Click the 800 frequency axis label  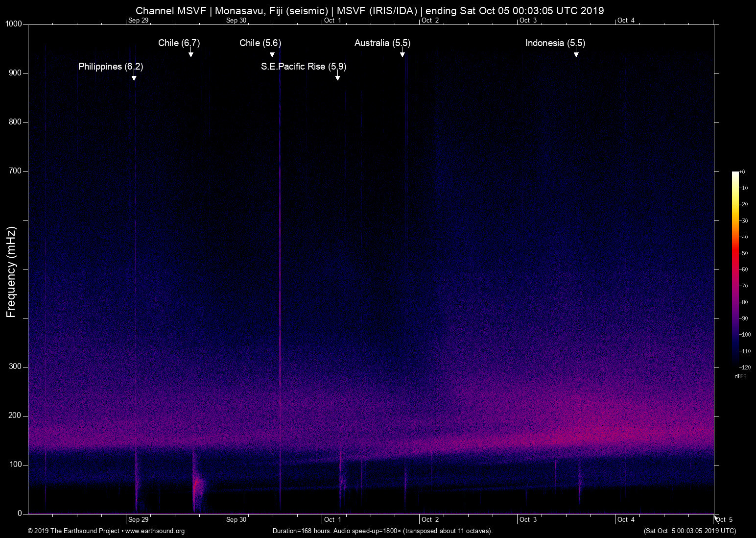pyautogui.click(x=16, y=122)
